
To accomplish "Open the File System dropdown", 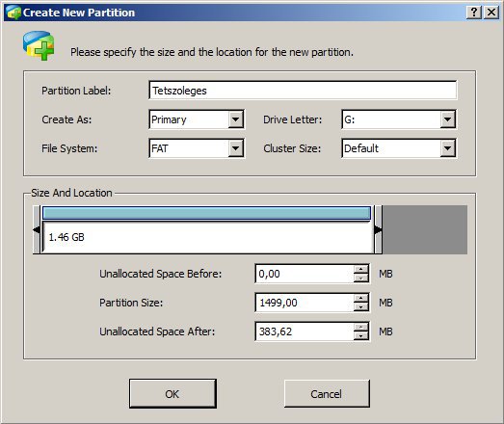I will (x=235, y=148).
